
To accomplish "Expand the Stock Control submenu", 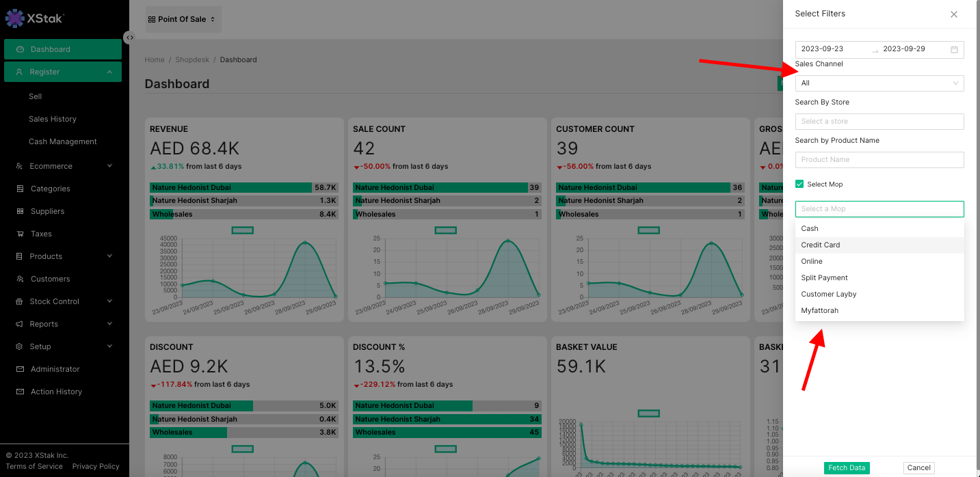I will coord(109,301).
